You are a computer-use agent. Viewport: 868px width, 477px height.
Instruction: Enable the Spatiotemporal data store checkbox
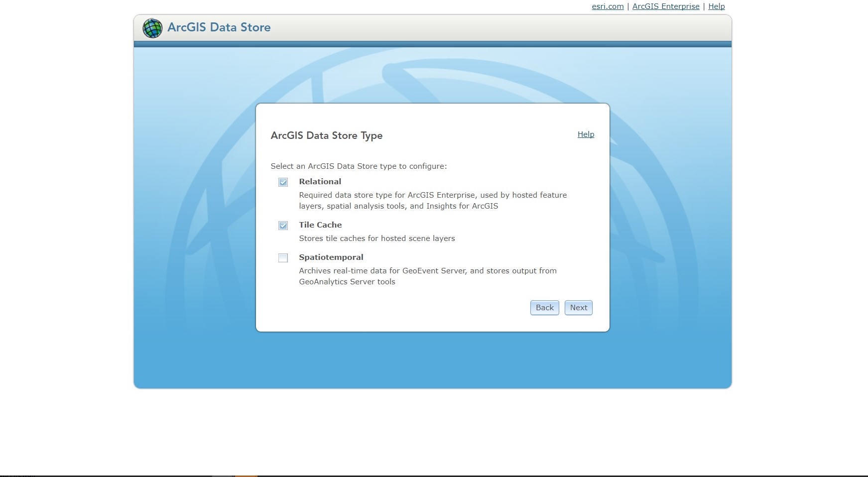pyautogui.click(x=283, y=258)
